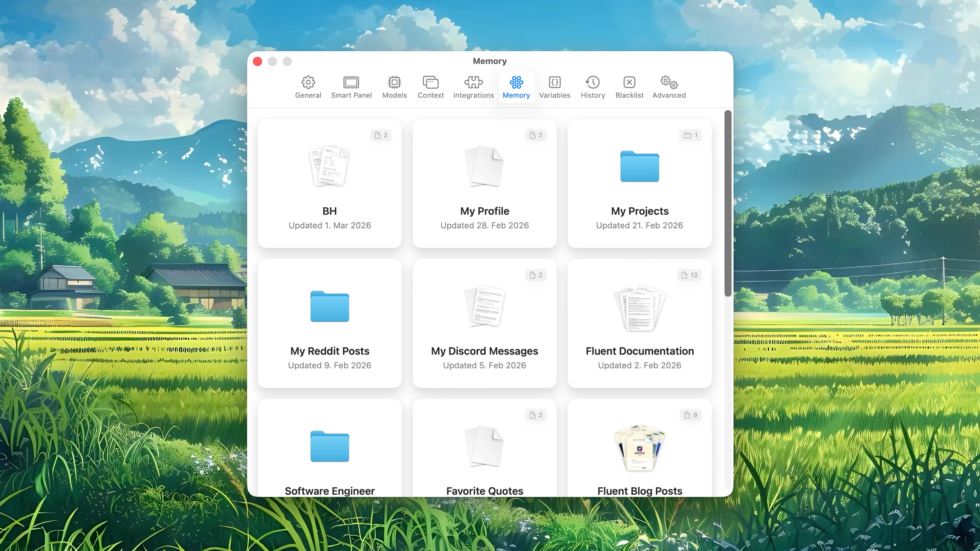
Task: Open the My Reddit Posts folder
Action: (x=329, y=323)
